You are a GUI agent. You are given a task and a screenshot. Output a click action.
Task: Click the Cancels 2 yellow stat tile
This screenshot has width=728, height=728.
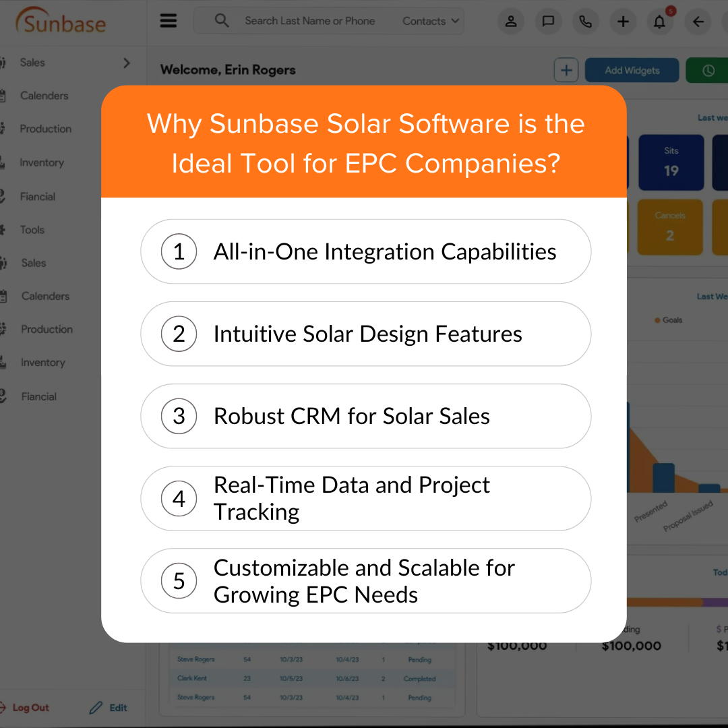click(x=670, y=226)
